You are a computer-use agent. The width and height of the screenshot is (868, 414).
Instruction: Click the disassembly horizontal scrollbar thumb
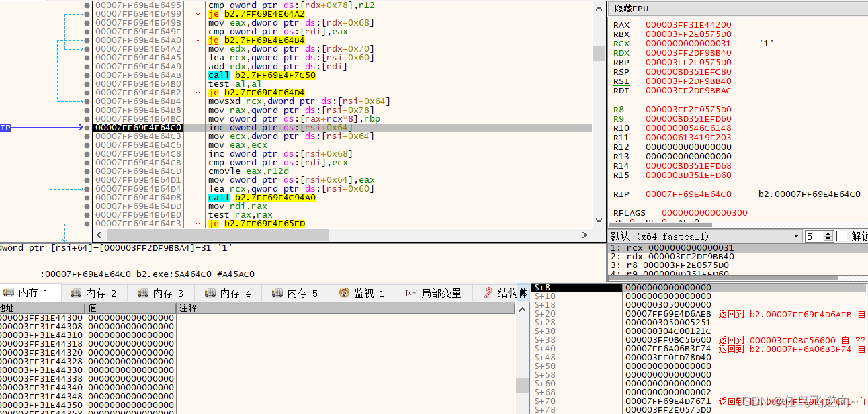pos(218,235)
